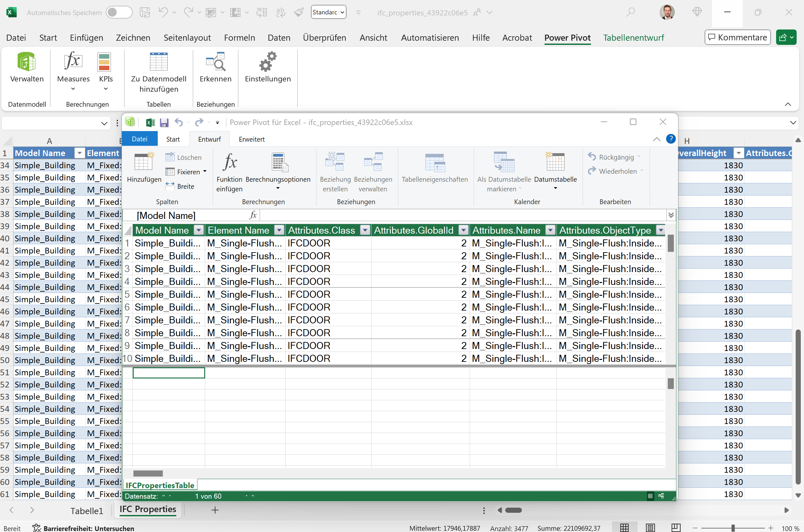Open Kommentare pane

tap(737, 37)
